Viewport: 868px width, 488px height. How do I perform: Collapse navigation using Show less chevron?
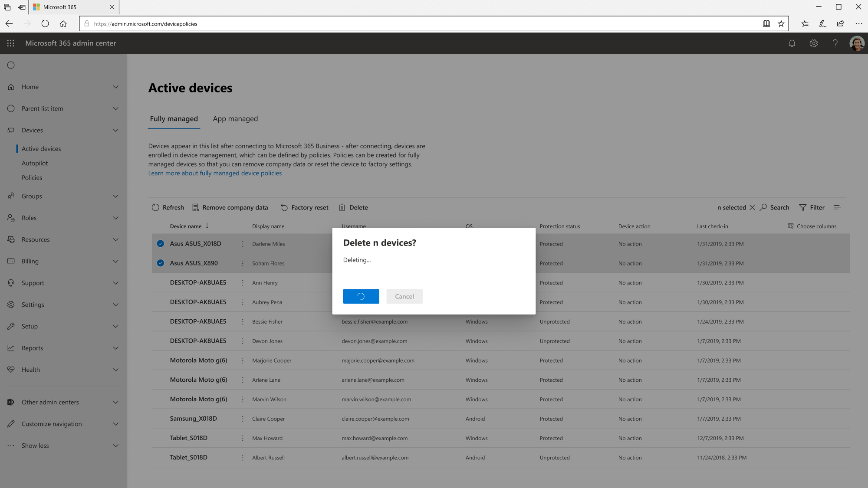point(115,445)
